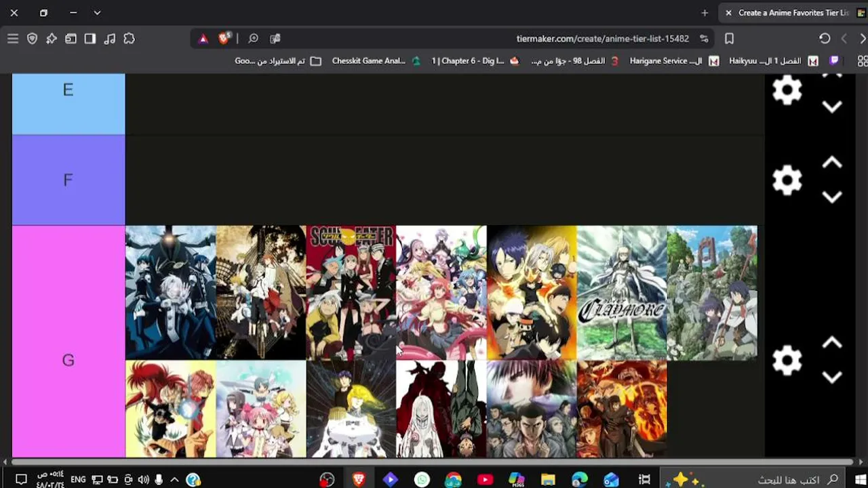
Task: Move tier E down with the arrow
Action: [x=832, y=106]
